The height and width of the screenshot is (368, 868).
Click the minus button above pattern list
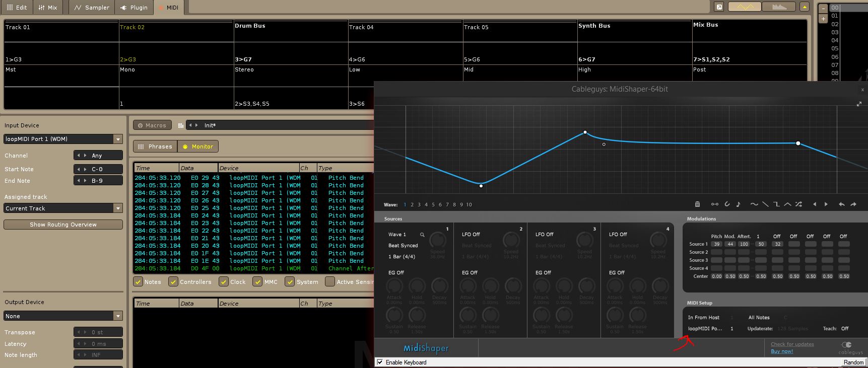click(x=823, y=9)
